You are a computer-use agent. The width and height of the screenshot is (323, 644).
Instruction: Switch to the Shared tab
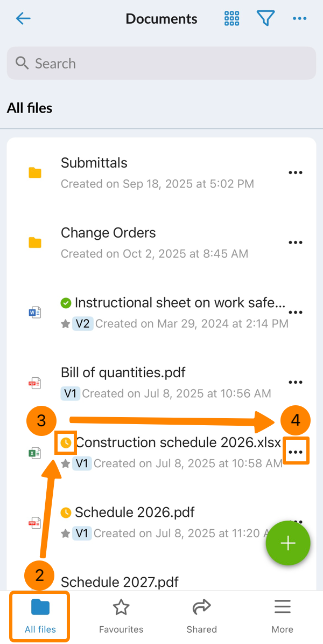click(x=201, y=616)
